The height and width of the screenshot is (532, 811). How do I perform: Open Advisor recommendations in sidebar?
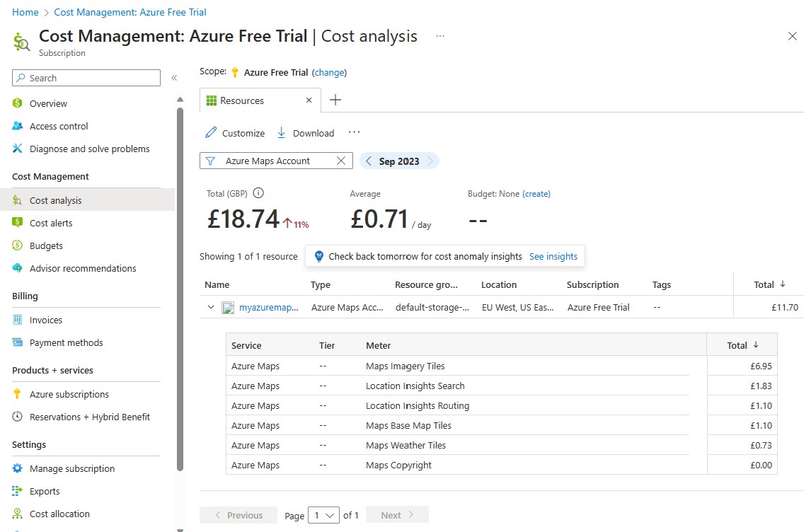(x=83, y=268)
